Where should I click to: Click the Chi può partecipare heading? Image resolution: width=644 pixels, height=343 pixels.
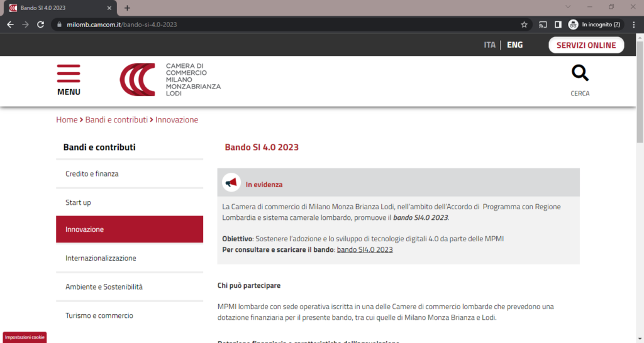coord(249,286)
